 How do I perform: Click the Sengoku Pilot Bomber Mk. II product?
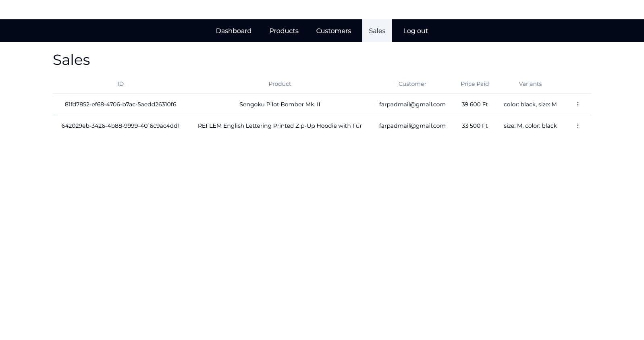[x=279, y=104]
